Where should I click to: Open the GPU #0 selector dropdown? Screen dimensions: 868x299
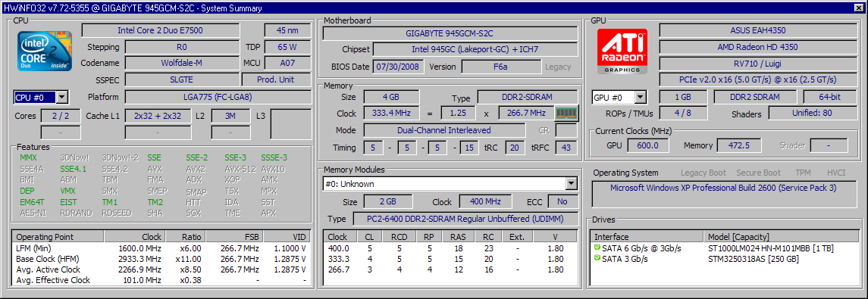(640, 98)
